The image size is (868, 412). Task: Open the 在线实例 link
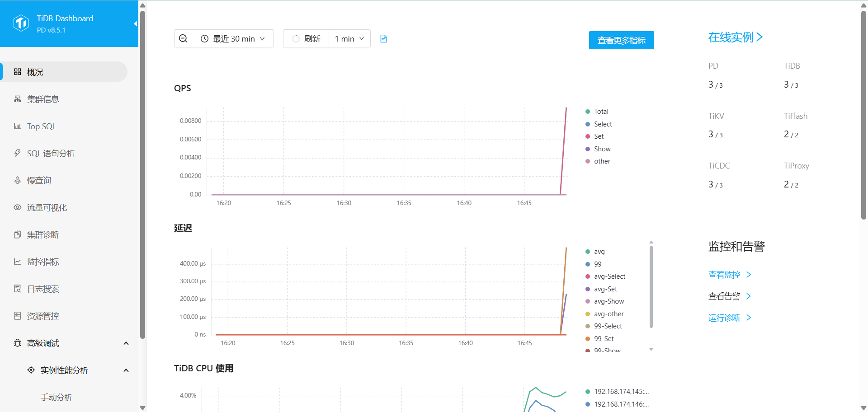point(736,37)
